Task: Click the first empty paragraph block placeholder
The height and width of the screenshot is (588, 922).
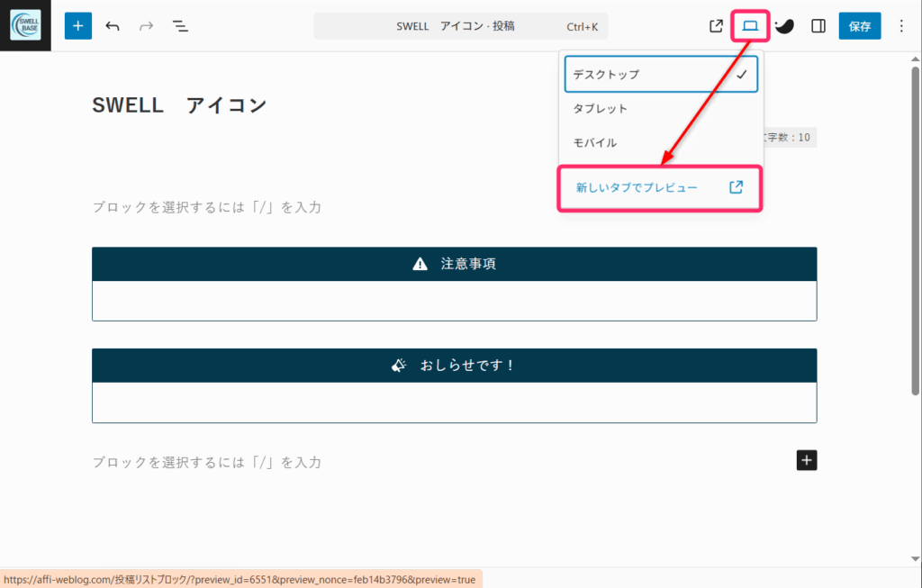Action: 207,207
